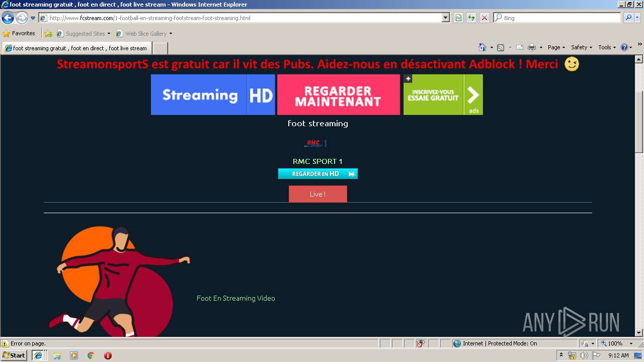Screen dimensions: 644x362
Task: Click the red Live ! button
Action: (318, 194)
